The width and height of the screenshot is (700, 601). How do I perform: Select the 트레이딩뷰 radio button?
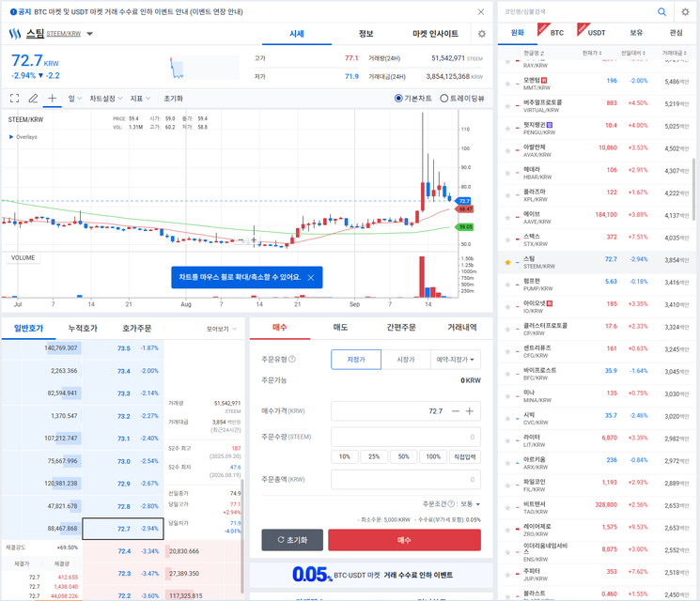(x=444, y=99)
